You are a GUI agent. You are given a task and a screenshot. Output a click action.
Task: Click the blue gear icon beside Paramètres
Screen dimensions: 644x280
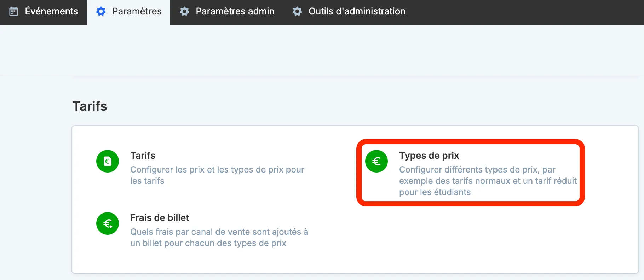101,12
